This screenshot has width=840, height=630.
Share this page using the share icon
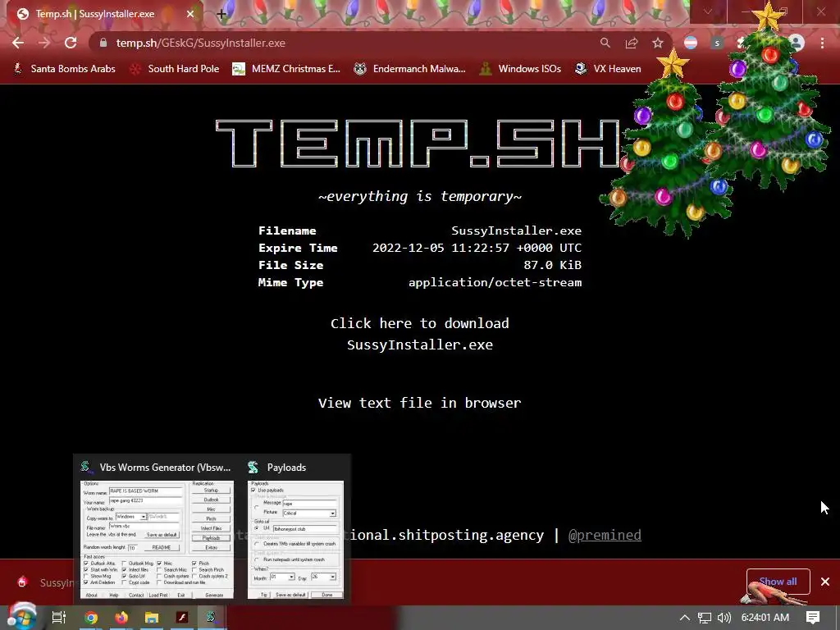coord(632,43)
